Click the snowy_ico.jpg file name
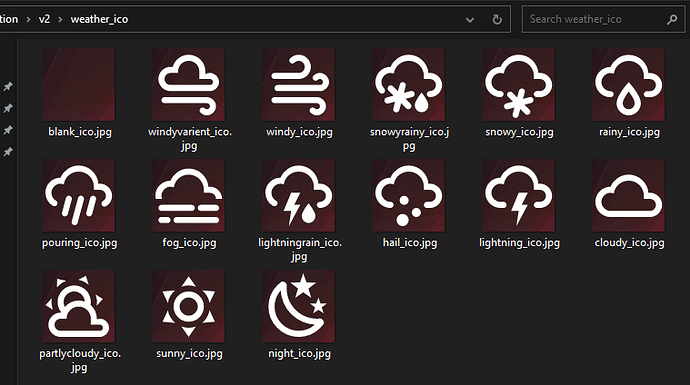The image size is (690, 385). (519, 132)
